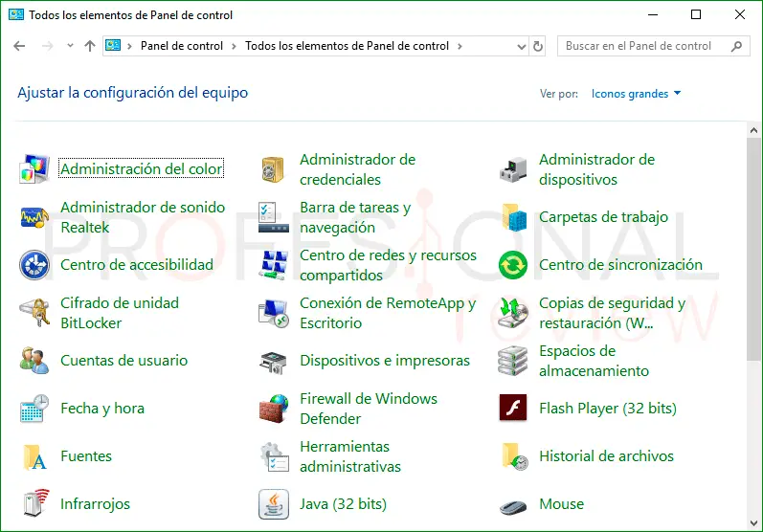Expand chevron after Todos los elementos breadcrumb

[x=460, y=46]
